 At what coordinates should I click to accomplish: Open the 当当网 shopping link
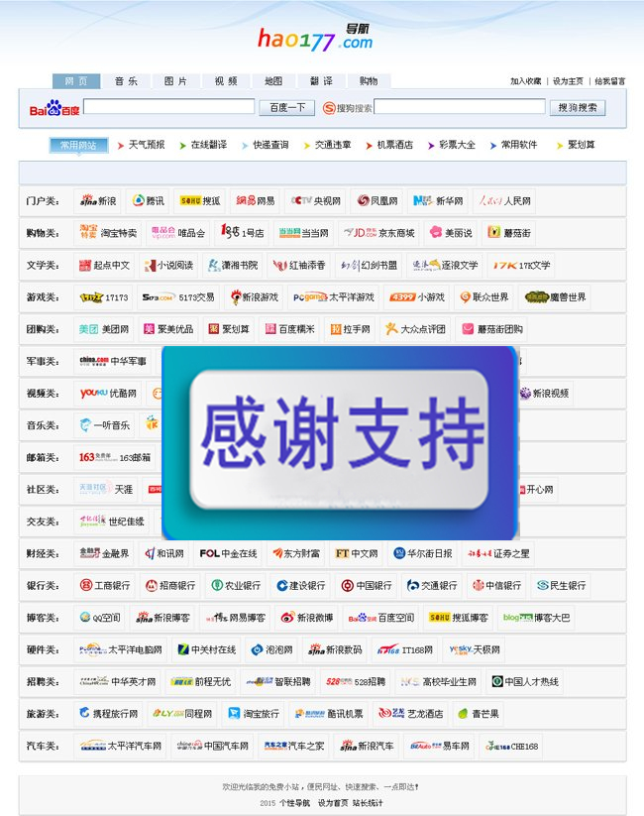point(304,233)
